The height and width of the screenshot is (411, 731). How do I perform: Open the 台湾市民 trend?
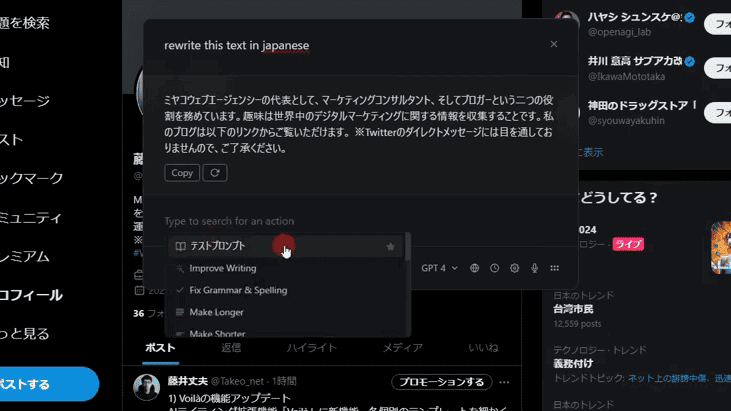pyautogui.click(x=573, y=309)
